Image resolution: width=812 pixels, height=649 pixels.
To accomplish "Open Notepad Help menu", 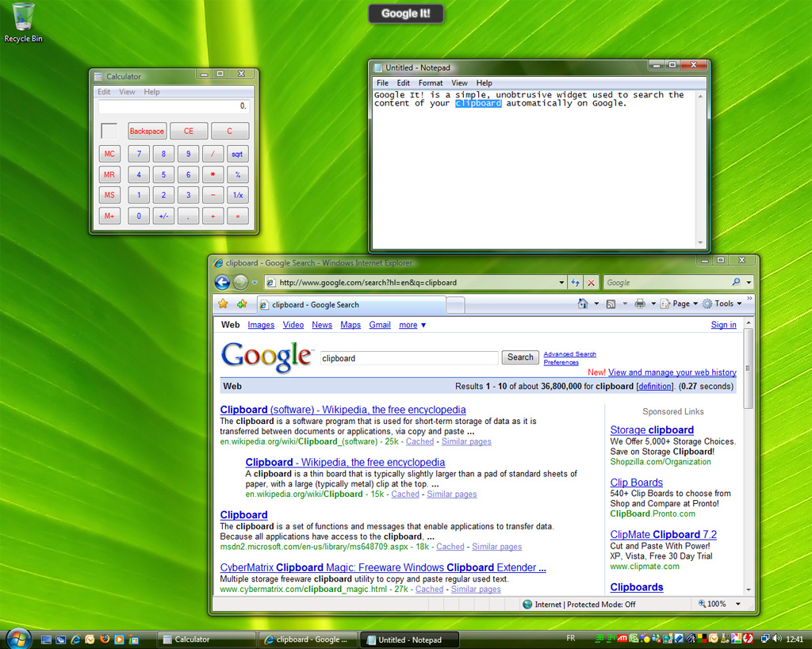I will [485, 82].
